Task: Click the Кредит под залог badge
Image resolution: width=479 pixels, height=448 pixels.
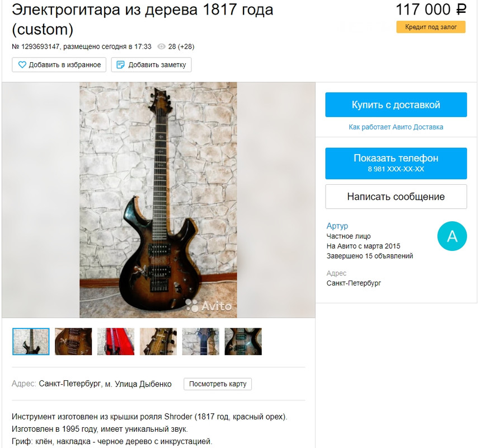Action: (431, 27)
